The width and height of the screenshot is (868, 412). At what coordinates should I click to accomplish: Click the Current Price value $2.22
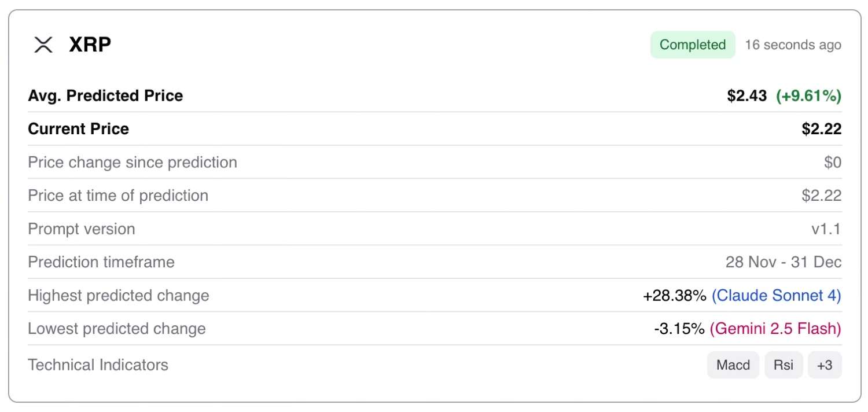[x=821, y=129]
